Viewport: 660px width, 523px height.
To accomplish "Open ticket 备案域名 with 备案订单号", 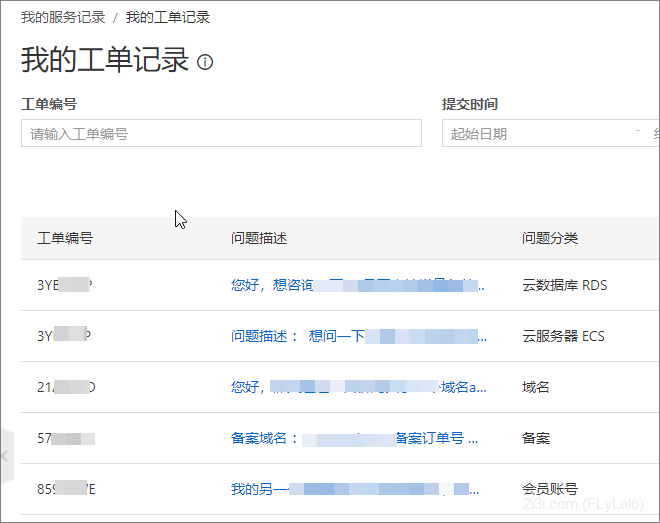I will (x=354, y=438).
